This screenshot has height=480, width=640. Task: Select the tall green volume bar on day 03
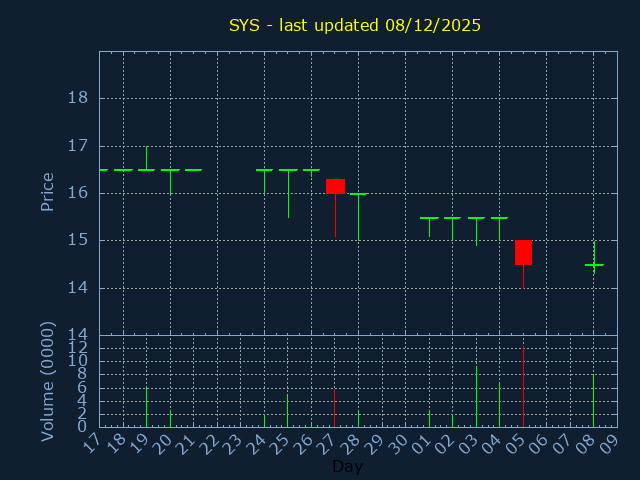click(x=476, y=396)
